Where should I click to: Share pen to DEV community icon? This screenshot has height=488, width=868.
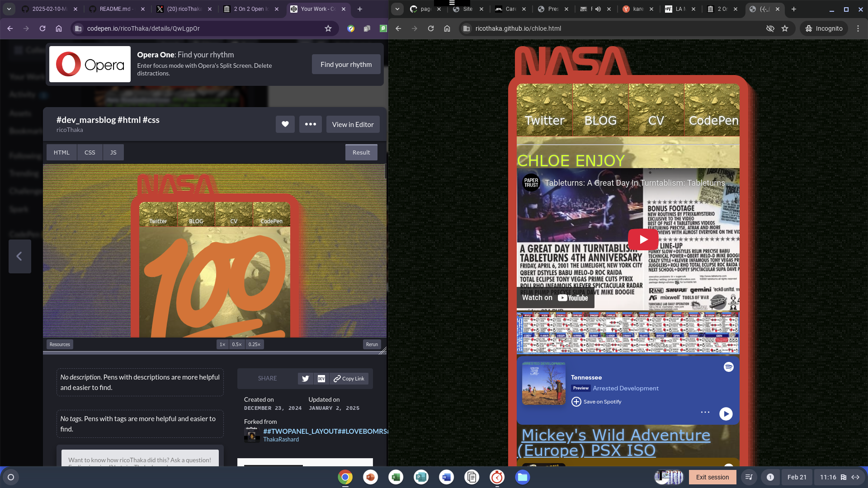tap(321, 379)
